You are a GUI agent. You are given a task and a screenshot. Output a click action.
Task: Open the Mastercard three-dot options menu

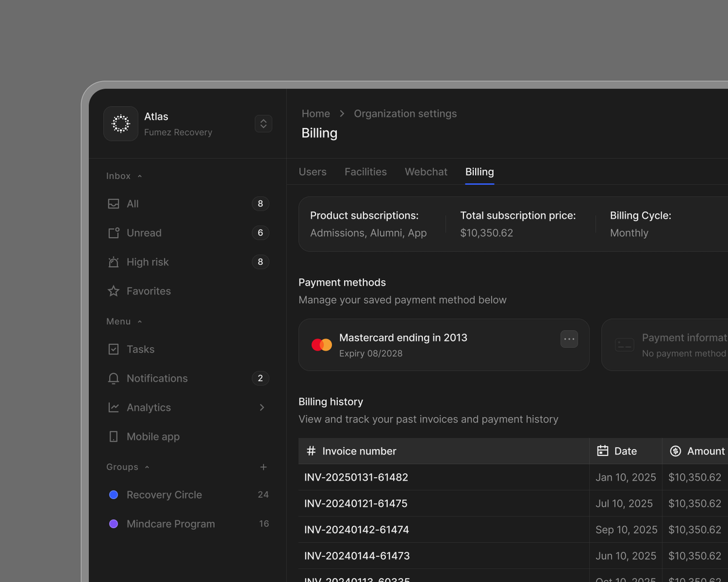569,339
